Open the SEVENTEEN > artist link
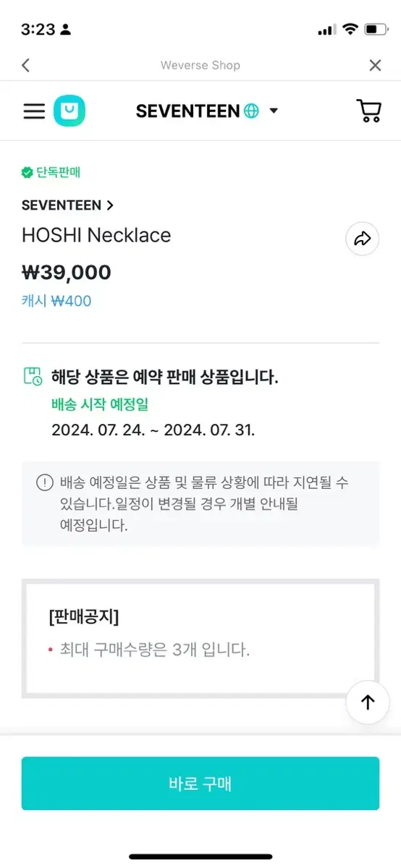 coord(67,205)
